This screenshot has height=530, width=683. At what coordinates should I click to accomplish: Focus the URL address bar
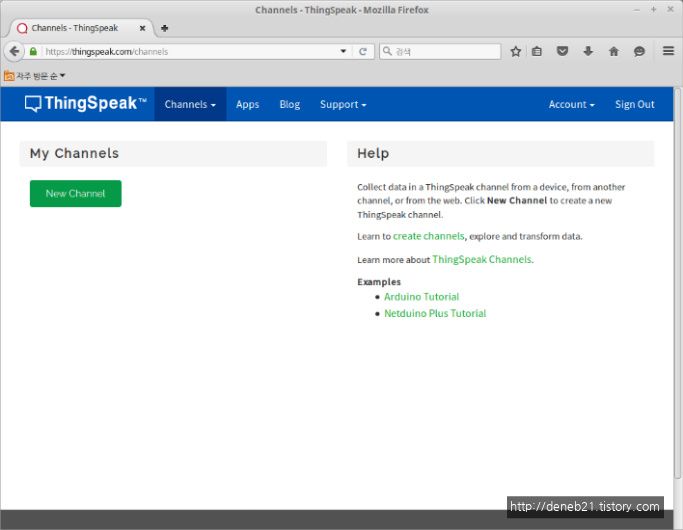point(190,51)
